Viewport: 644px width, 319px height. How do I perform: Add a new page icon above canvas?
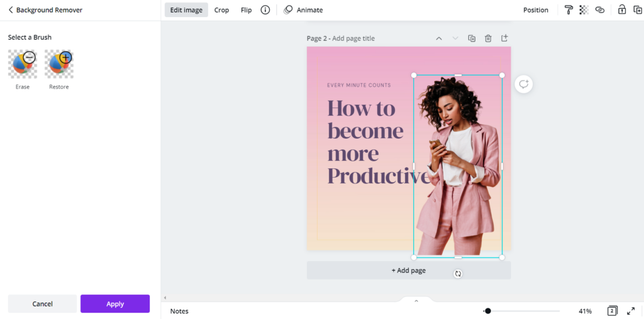click(x=504, y=38)
